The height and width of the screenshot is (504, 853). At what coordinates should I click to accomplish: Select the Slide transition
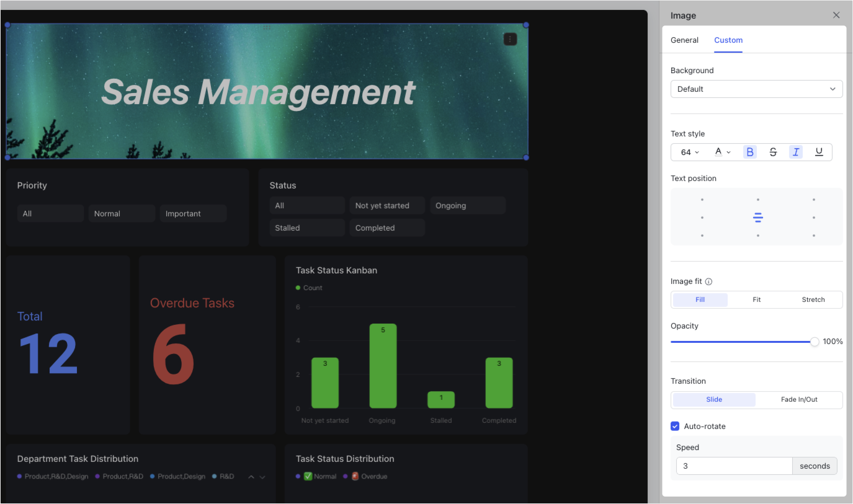coord(714,399)
